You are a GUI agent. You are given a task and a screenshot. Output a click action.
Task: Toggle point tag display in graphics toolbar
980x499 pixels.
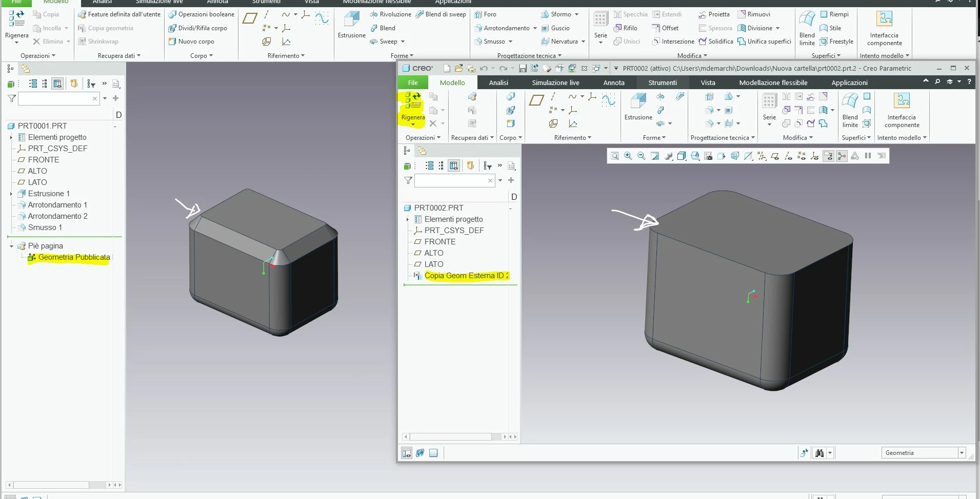802,156
